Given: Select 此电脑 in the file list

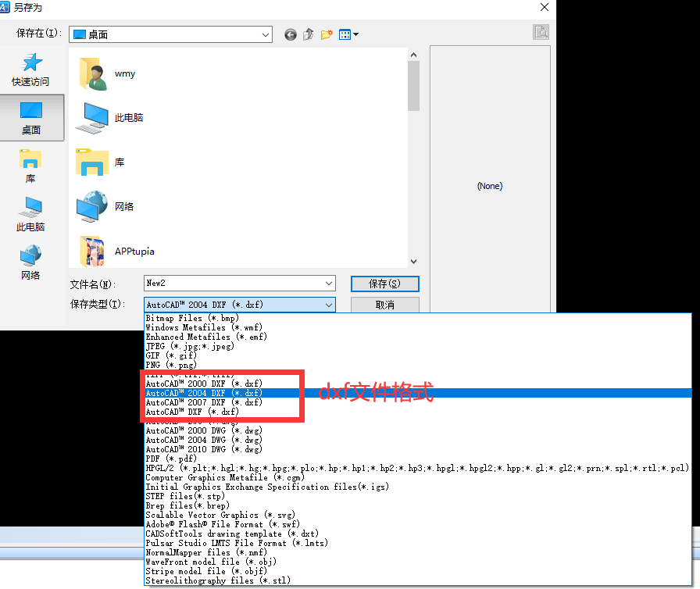Looking at the screenshot, I should [109, 118].
